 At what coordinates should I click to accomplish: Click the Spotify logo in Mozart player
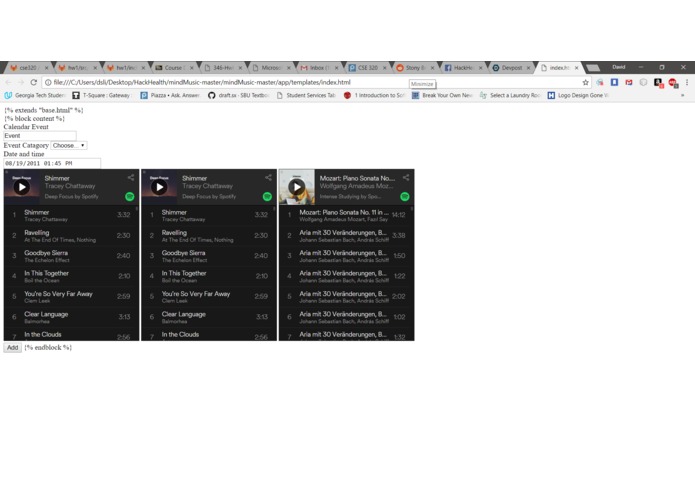(405, 196)
